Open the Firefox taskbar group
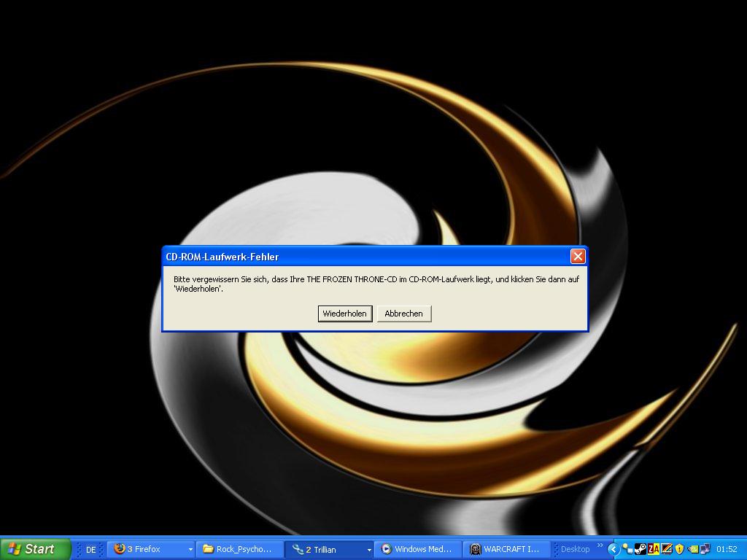 pyautogui.click(x=146, y=549)
